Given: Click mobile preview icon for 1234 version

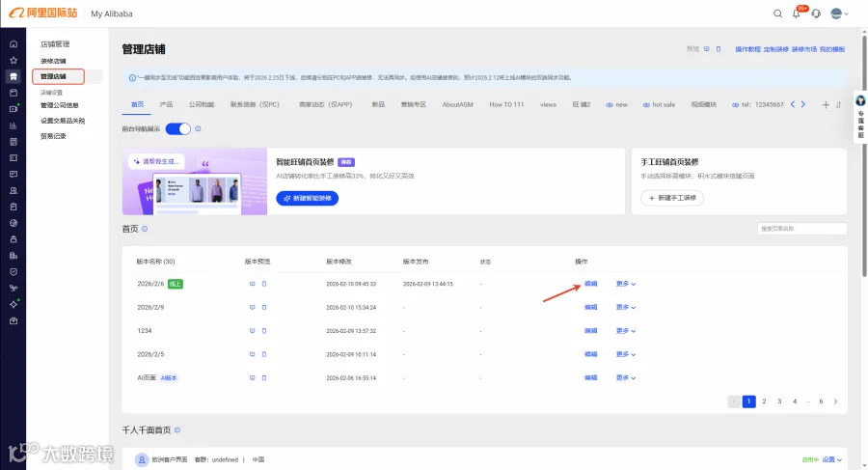Looking at the screenshot, I should (264, 331).
